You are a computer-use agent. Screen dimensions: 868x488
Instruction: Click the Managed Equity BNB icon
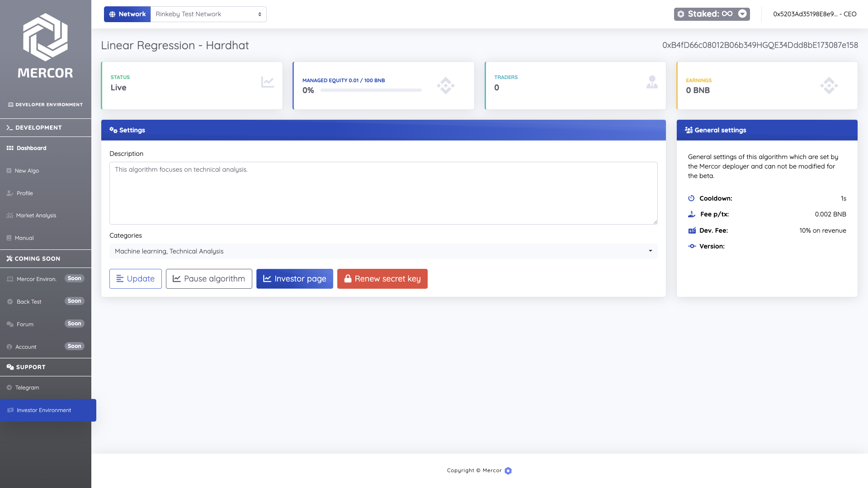(445, 85)
